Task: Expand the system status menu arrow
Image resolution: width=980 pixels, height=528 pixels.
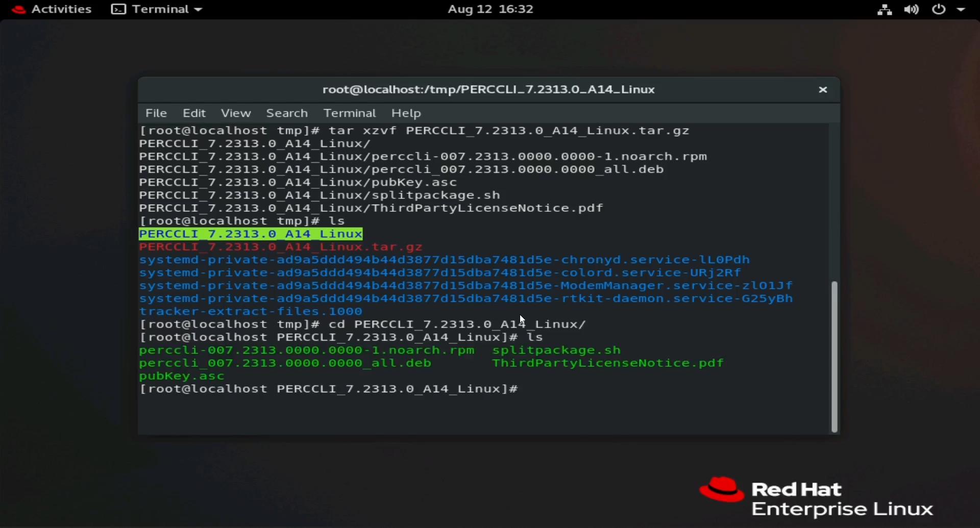Action: click(964, 9)
